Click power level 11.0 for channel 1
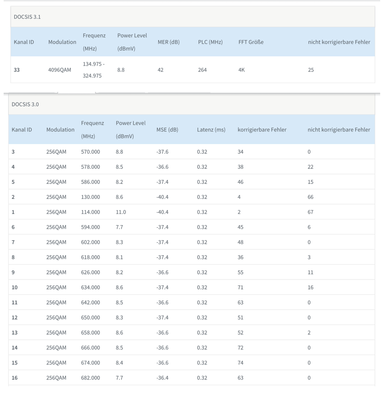Viewport: 382px width, 400px height. 121,212
